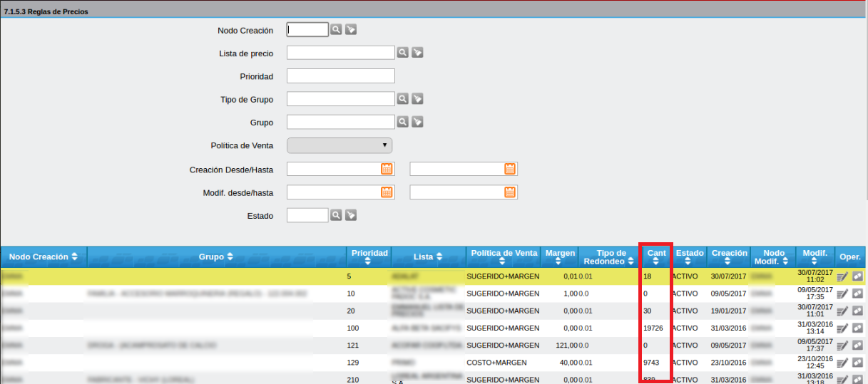Open calendar for Modif. hasta date

pyautogui.click(x=510, y=192)
